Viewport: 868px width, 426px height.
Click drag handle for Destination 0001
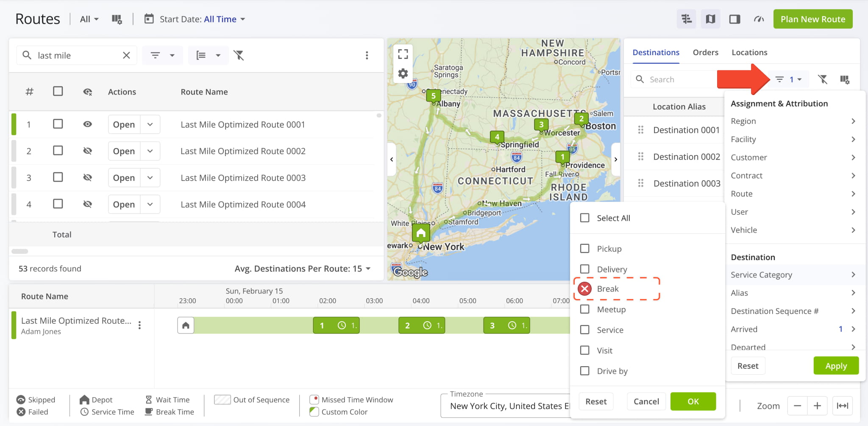click(x=641, y=130)
